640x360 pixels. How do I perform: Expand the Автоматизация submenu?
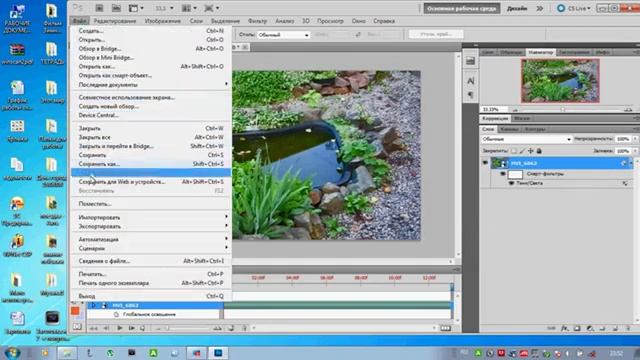tap(226, 239)
